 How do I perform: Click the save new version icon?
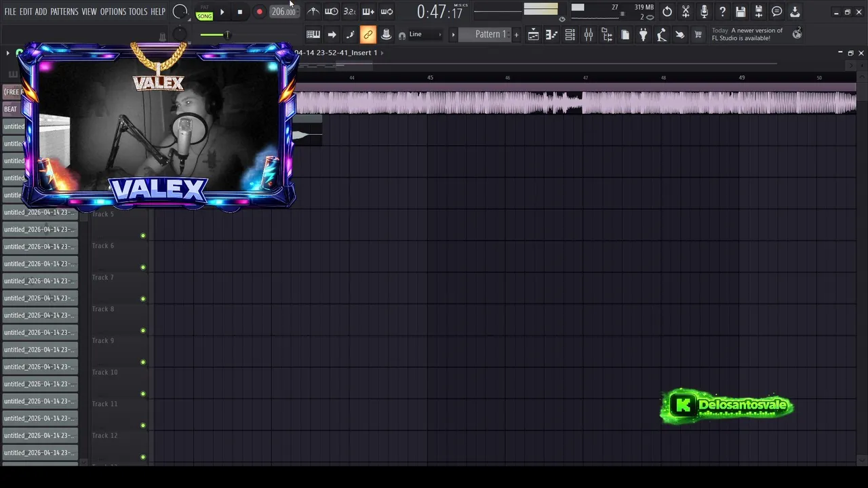point(759,12)
